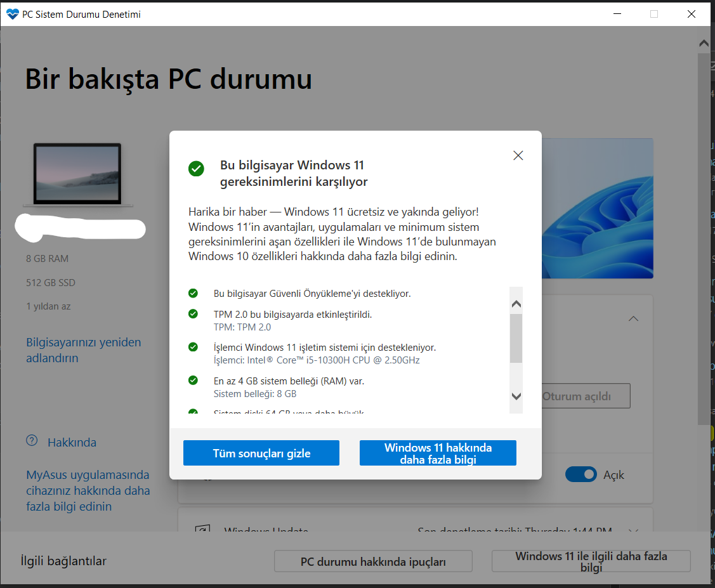Click 'Sistem belleği: 8 GB' detail text

coord(255,393)
